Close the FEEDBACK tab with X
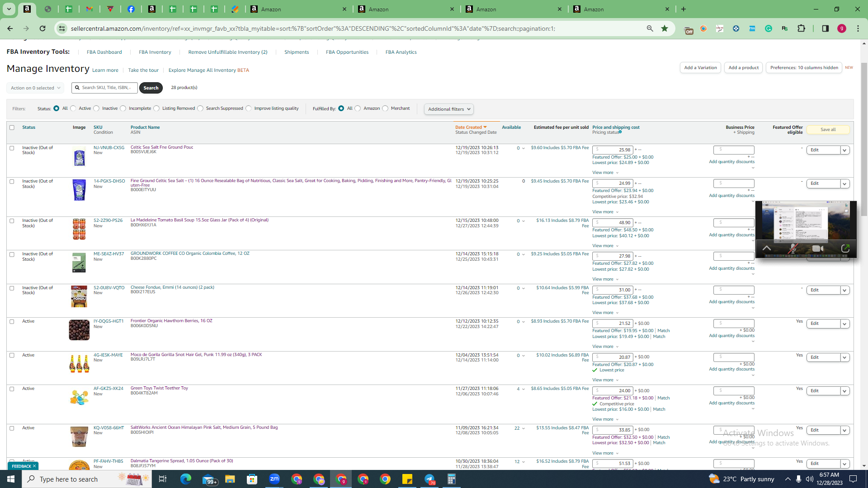868x488 pixels. point(34,466)
